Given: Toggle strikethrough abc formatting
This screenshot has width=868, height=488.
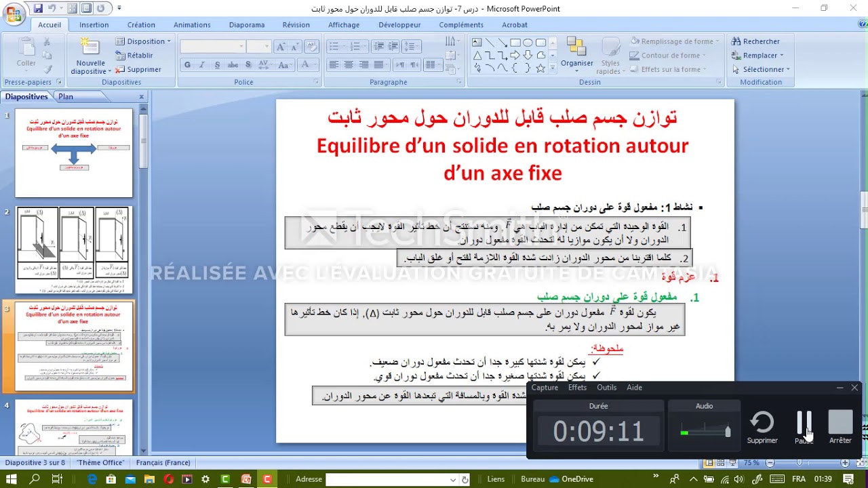Looking at the screenshot, I should point(233,65).
